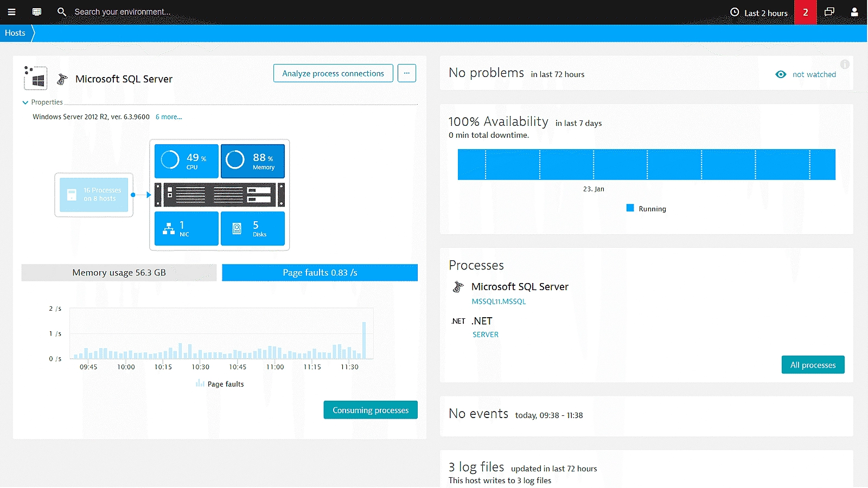Click All processes button

813,365
